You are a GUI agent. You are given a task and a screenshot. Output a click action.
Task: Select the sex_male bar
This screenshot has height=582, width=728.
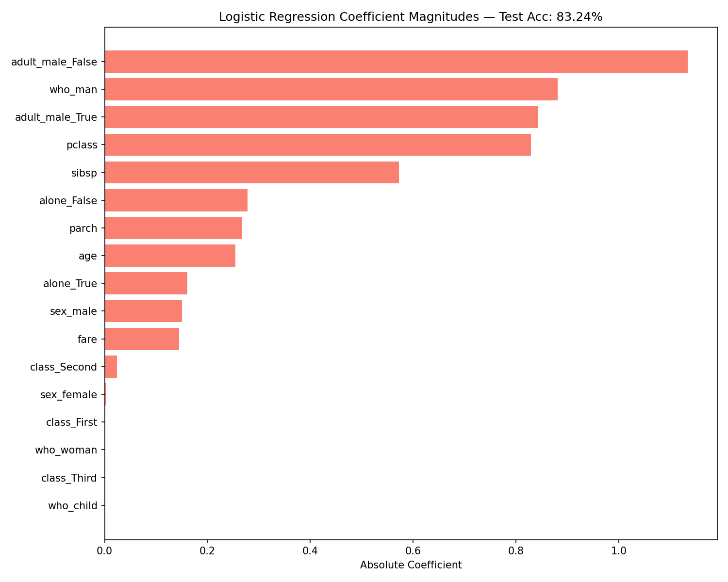click(143, 311)
